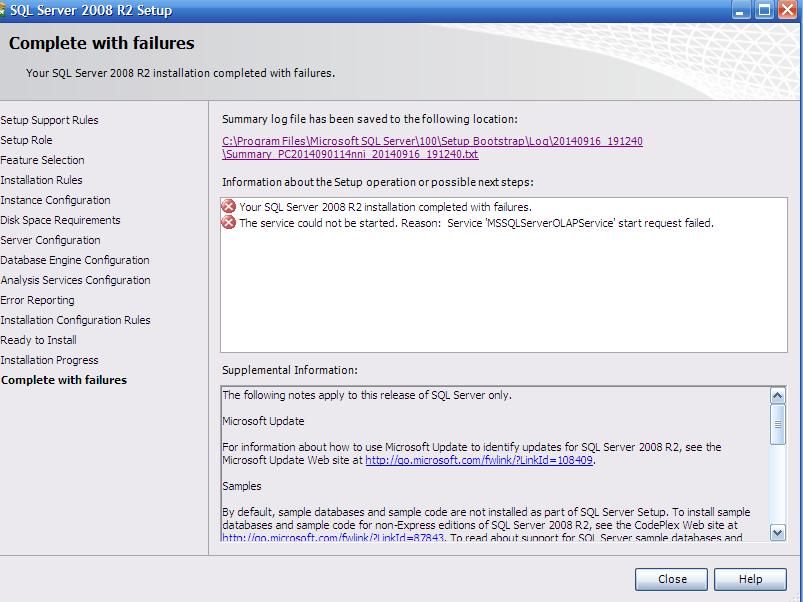803x602 pixels.
Task: Select the Analysis Services Configuration step
Action: 75,280
